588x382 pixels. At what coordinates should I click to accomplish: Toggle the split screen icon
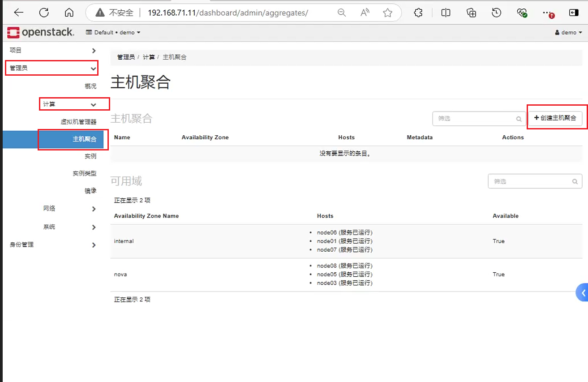446,13
